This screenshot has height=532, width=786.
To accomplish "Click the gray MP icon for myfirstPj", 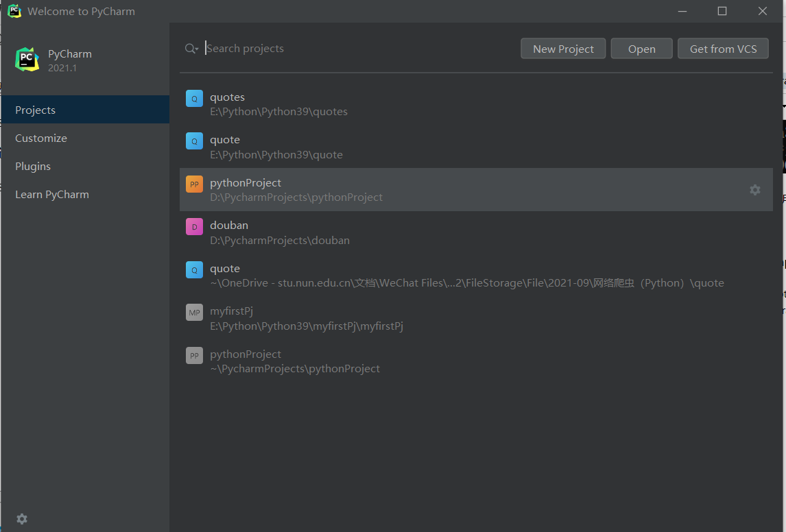I will coord(195,313).
